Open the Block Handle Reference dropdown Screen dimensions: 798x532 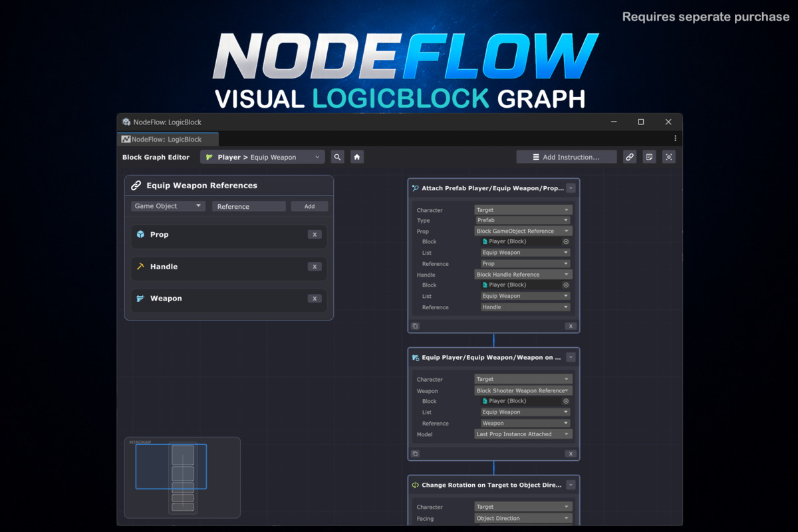pyautogui.click(x=523, y=274)
